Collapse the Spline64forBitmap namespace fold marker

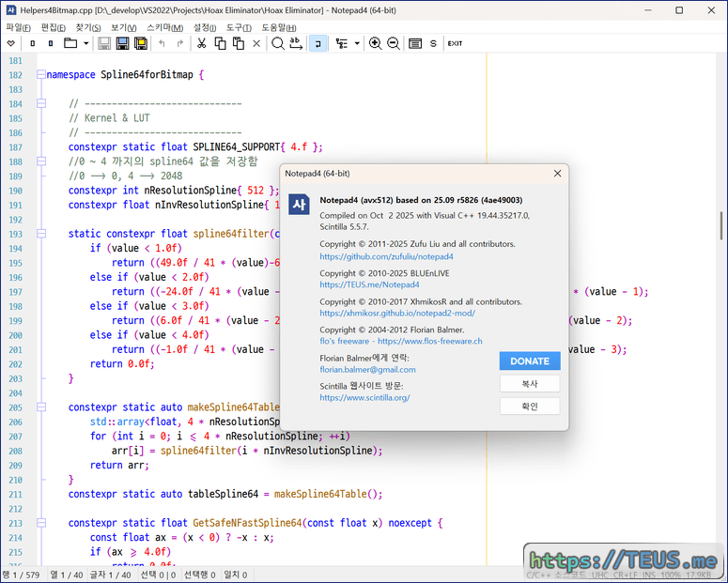(x=40, y=74)
